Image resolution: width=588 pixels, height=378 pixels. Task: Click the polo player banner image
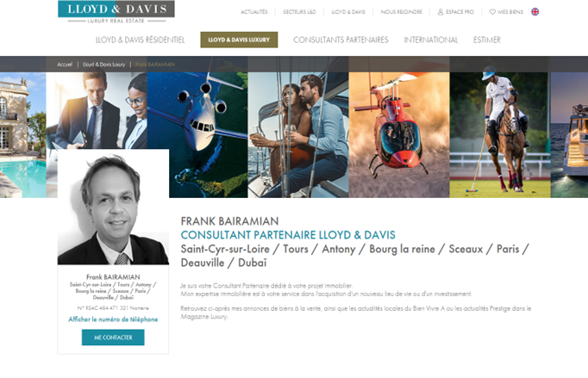click(x=500, y=135)
